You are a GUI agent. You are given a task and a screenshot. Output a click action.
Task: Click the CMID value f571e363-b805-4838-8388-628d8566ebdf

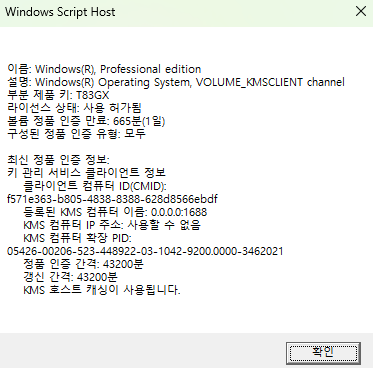(112, 199)
